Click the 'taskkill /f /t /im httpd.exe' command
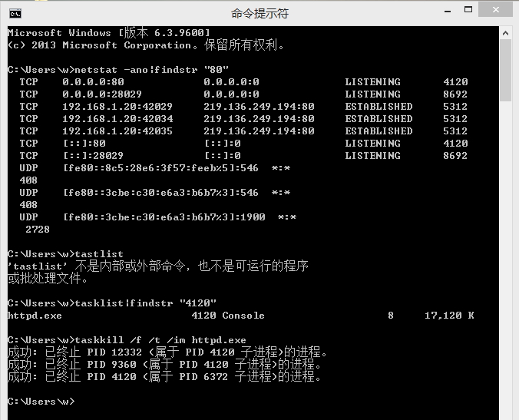 point(160,340)
